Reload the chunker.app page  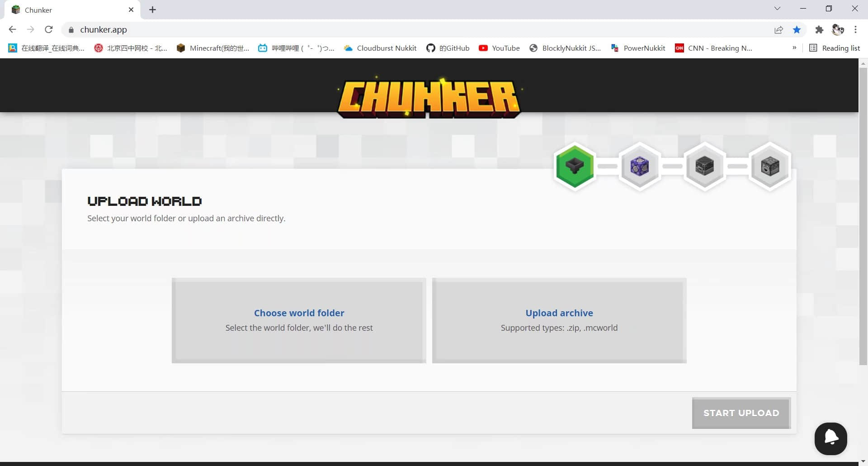pos(49,29)
